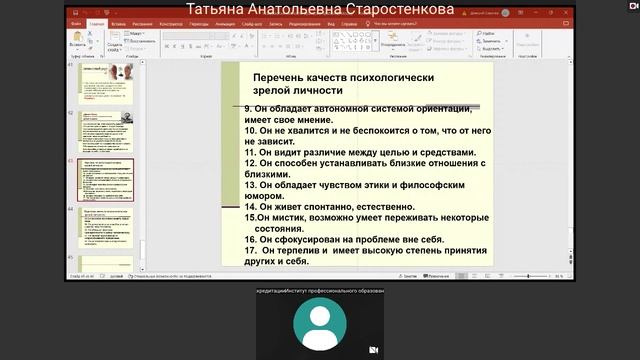Click the zoom slider in status bar
Viewport: 640px width, 360px height.
click(x=530, y=276)
